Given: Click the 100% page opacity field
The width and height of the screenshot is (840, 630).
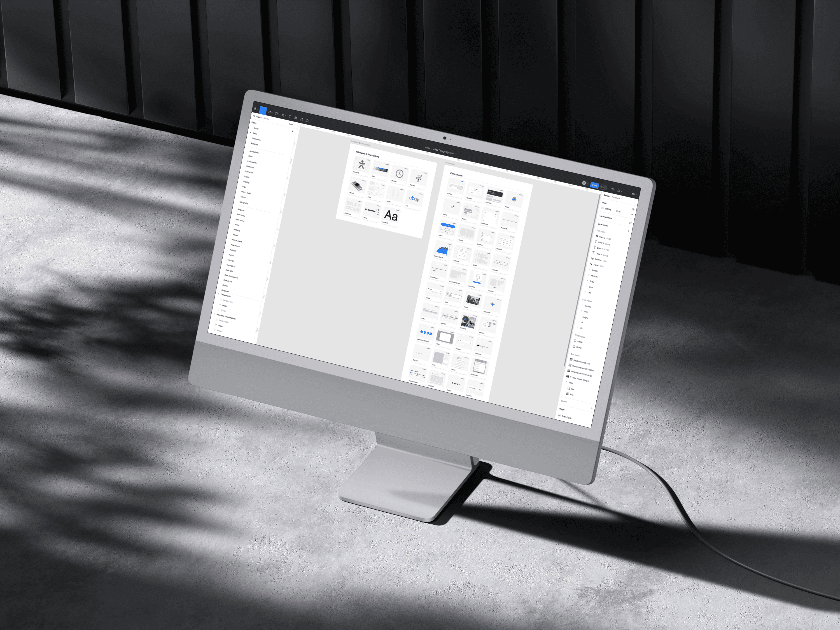Looking at the screenshot, I should point(618,212).
